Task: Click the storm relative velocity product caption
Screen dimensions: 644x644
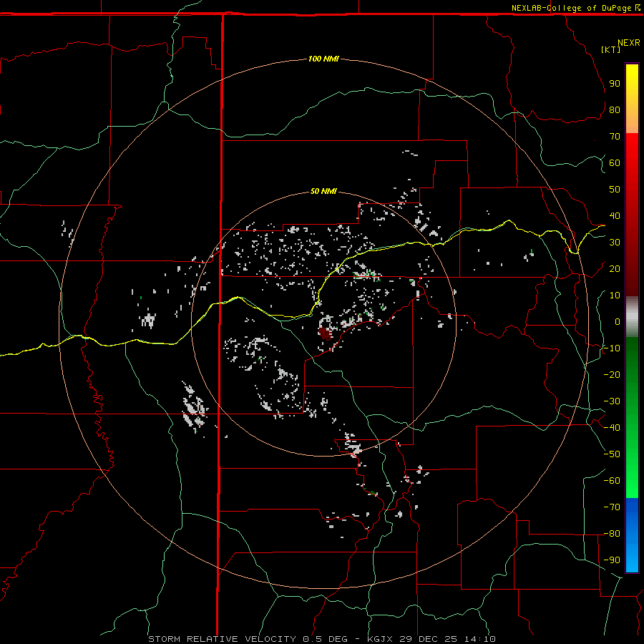Action: click(x=321, y=639)
